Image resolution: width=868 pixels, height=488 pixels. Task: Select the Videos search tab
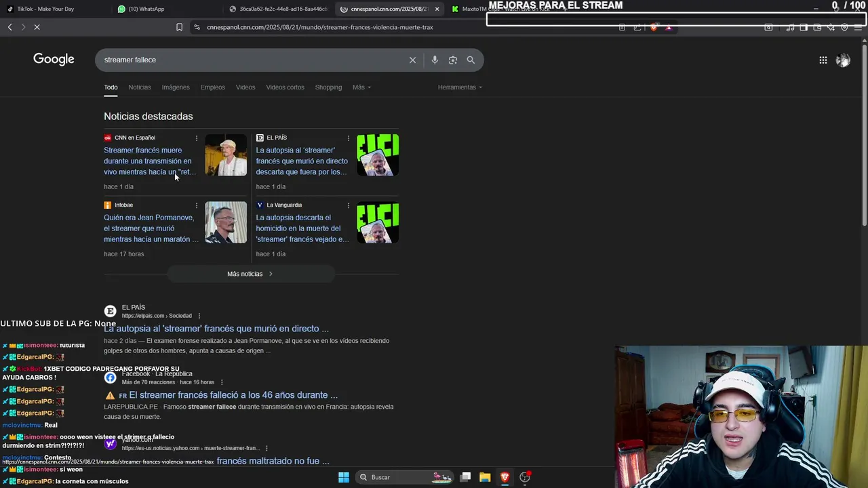point(245,87)
